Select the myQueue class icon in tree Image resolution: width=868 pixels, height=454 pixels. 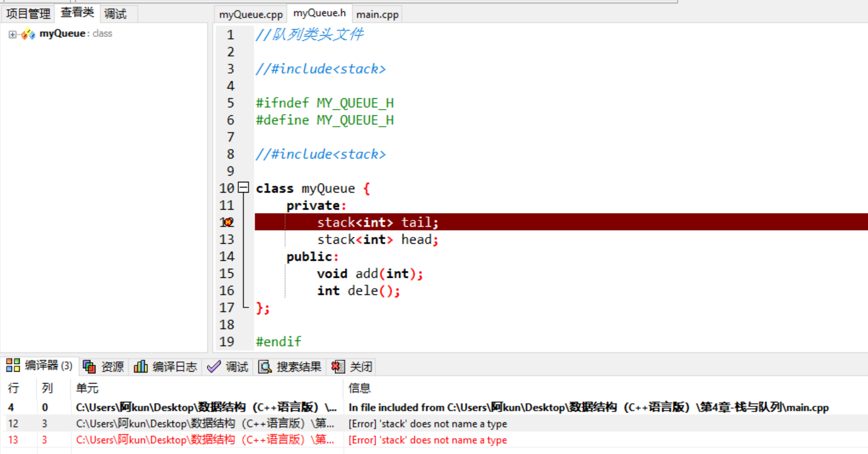28,34
